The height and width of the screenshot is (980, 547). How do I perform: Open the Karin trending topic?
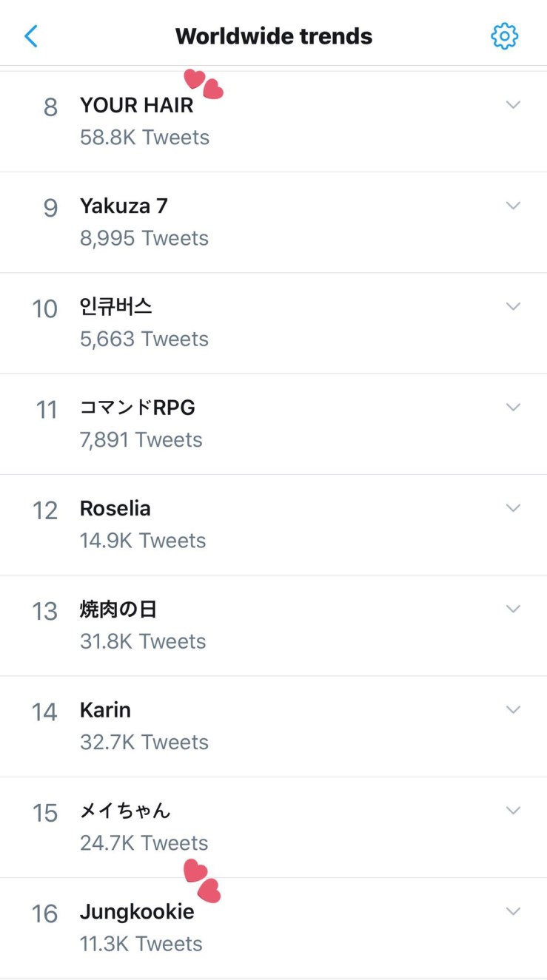(x=105, y=710)
